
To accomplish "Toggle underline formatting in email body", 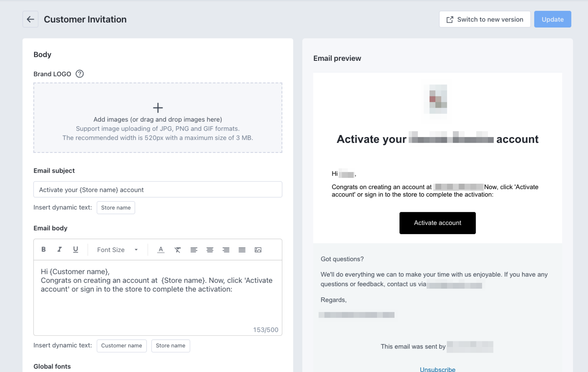I will click(75, 249).
